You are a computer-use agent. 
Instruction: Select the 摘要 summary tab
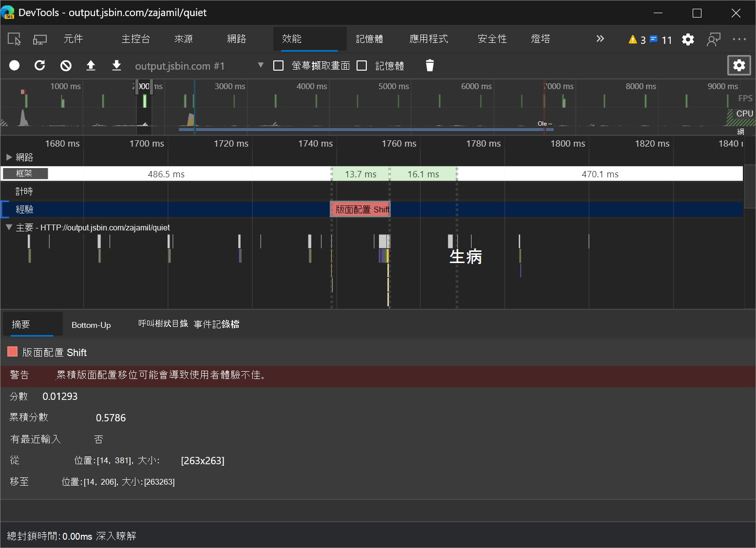tap(33, 324)
